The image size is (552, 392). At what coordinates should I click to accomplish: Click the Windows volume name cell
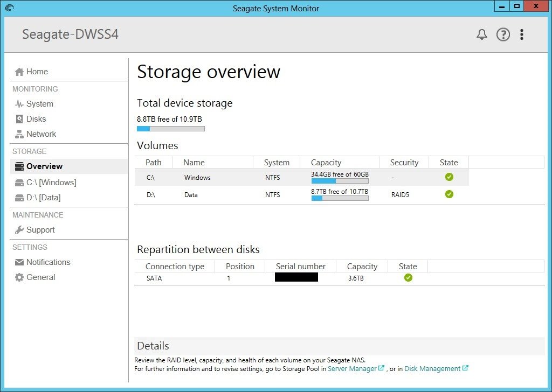click(x=197, y=178)
